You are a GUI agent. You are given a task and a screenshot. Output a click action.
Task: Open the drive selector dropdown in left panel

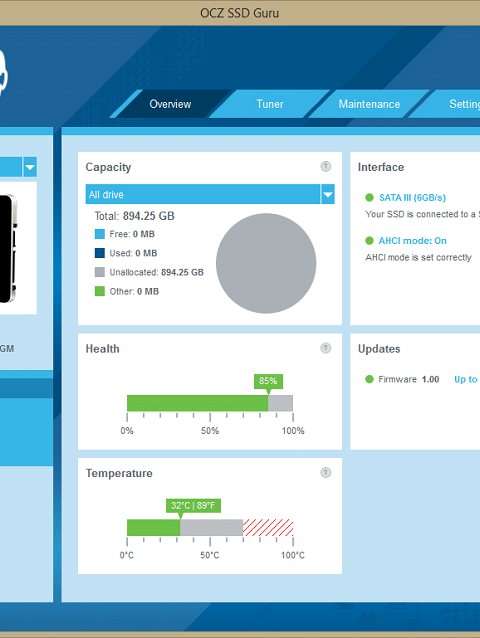pyautogui.click(x=30, y=167)
